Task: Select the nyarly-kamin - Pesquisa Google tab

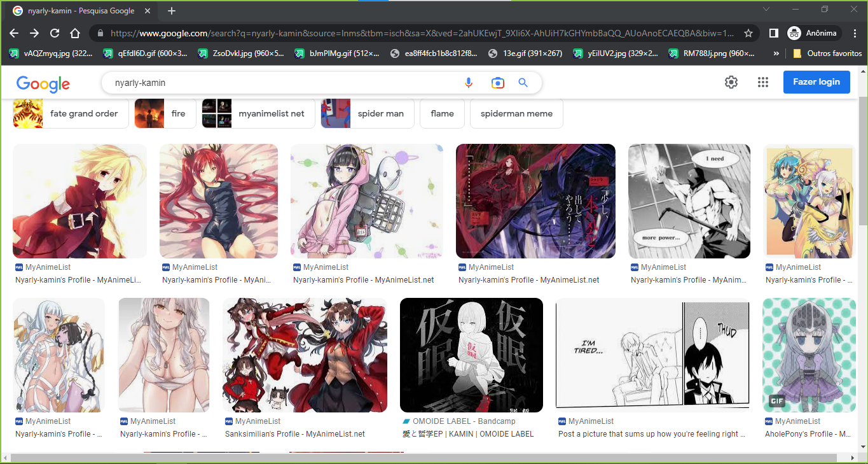Action: 81,11
